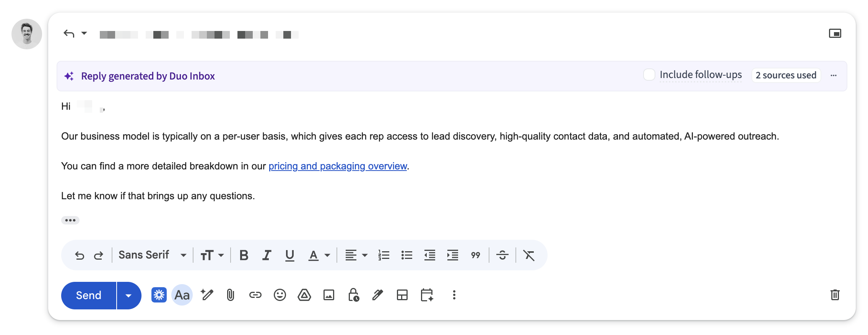The height and width of the screenshot is (335, 868).
Task: Click the insert signature pen icon
Action: tap(378, 295)
